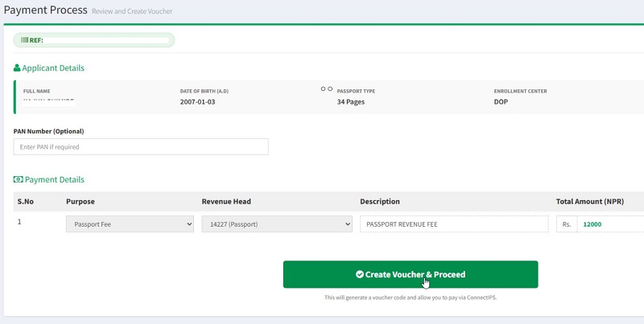
Task: Click the Rs. currency prefix label
Action: click(567, 224)
